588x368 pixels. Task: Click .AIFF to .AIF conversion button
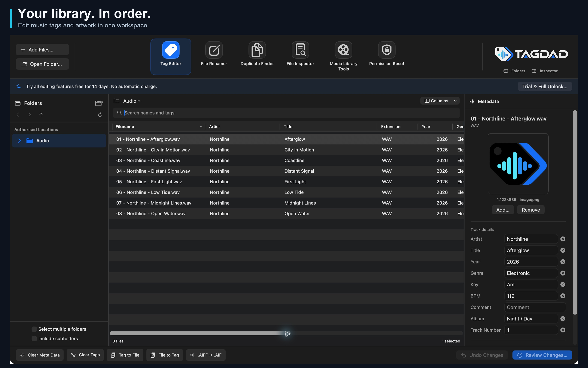pos(206,355)
